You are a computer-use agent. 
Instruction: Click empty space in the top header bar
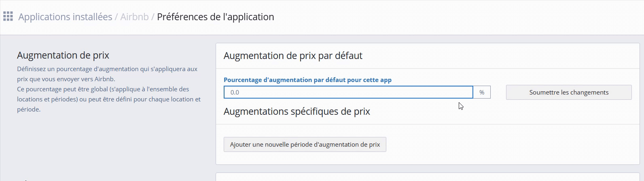tap(445, 17)
